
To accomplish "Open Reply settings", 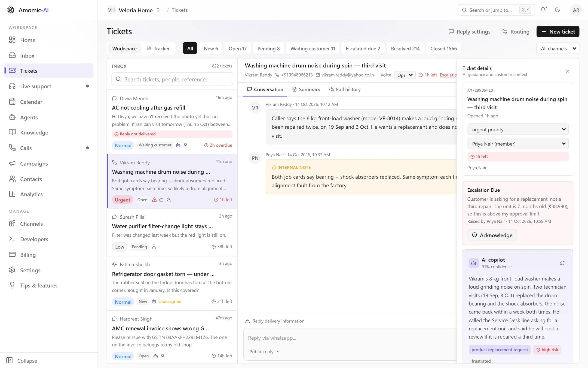I will (470, 32).
